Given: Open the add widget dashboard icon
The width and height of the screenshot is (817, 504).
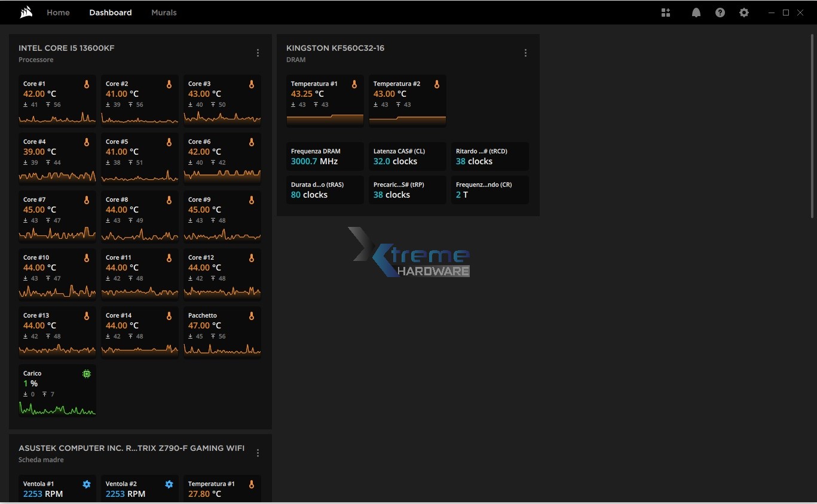Looking at the screenshot, I should (666, 13).
